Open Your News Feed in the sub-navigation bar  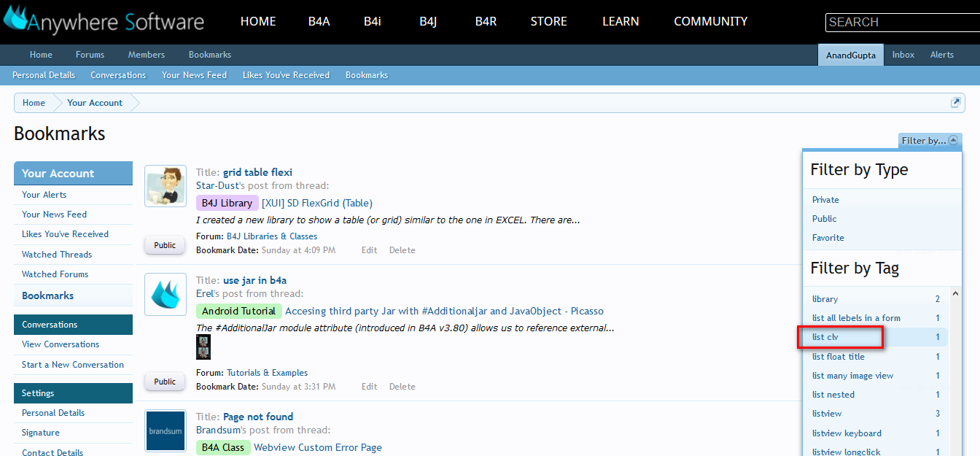coord(194,75)
